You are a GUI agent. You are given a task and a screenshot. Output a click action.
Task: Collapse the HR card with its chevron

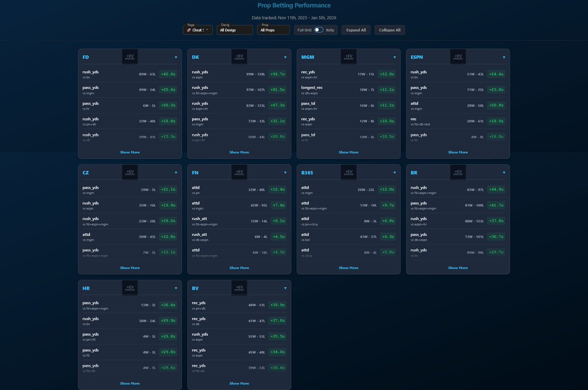[x=176, y=288]
